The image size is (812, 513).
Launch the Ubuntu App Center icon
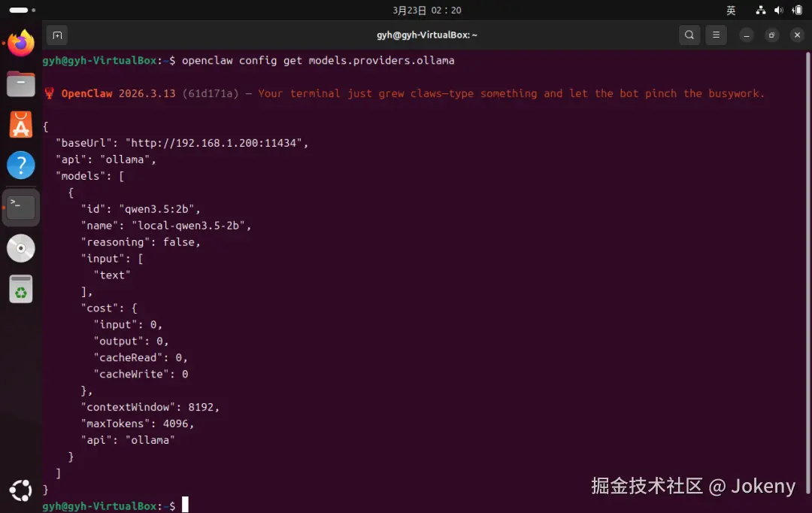21,124
